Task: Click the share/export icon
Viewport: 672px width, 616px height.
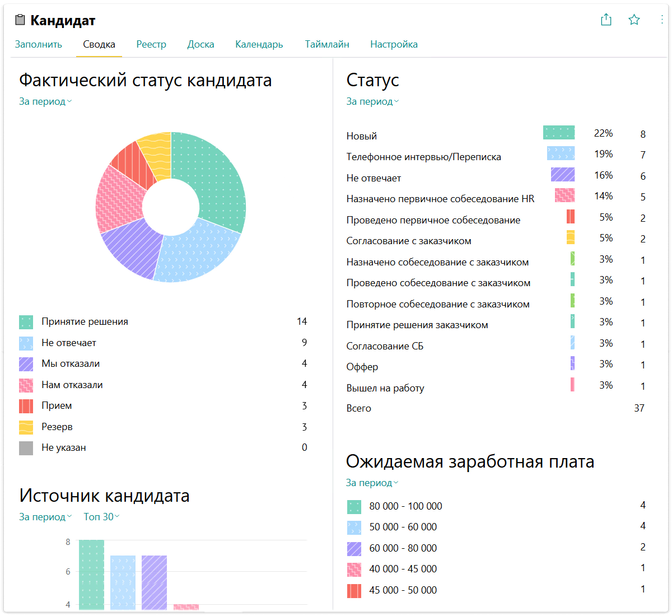Action: [606, 20]
